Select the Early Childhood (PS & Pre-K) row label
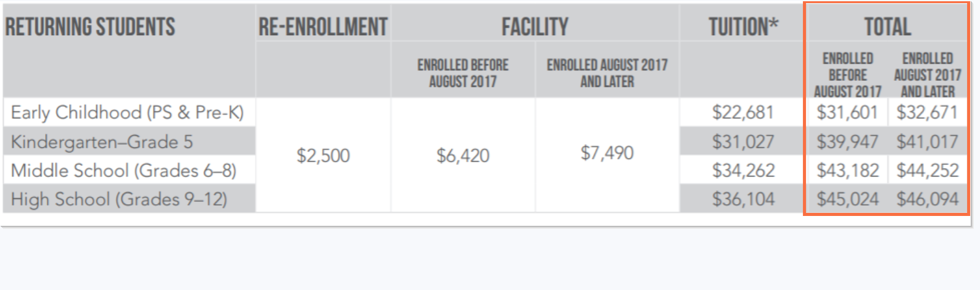Image resolution: width=980 pixels, height=290 pixels. point(127,112)
